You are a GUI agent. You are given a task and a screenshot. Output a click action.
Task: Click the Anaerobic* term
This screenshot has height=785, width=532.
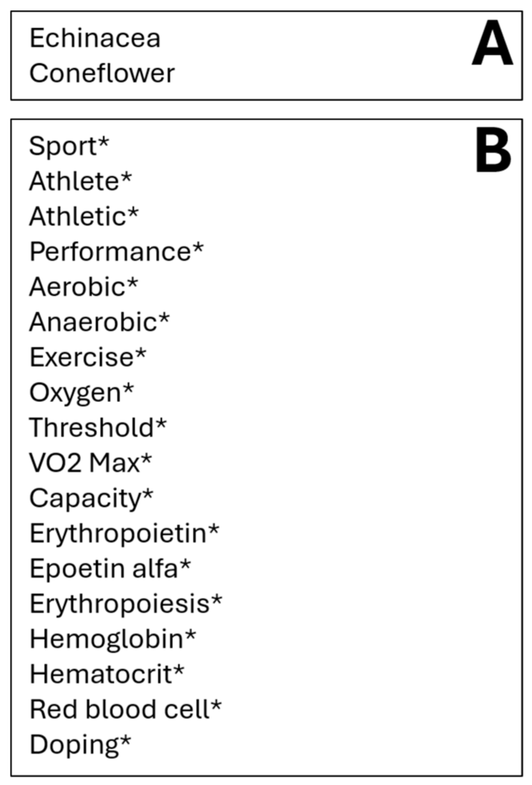pos(99,322)
